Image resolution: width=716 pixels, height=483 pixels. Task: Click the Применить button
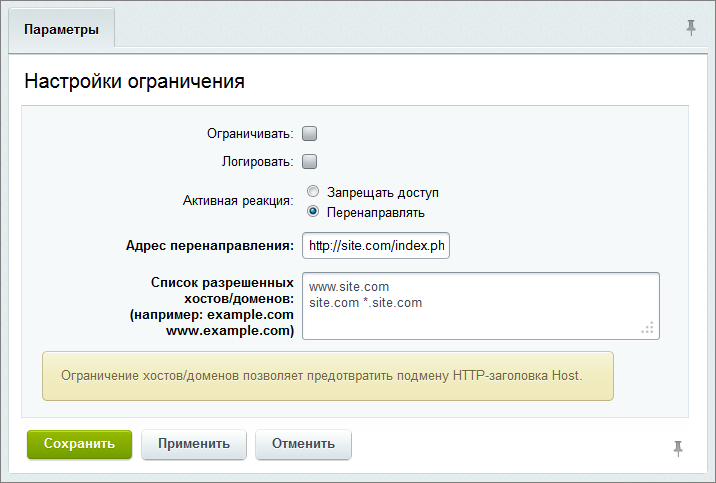pyautogui.click(x=194, y=444)
